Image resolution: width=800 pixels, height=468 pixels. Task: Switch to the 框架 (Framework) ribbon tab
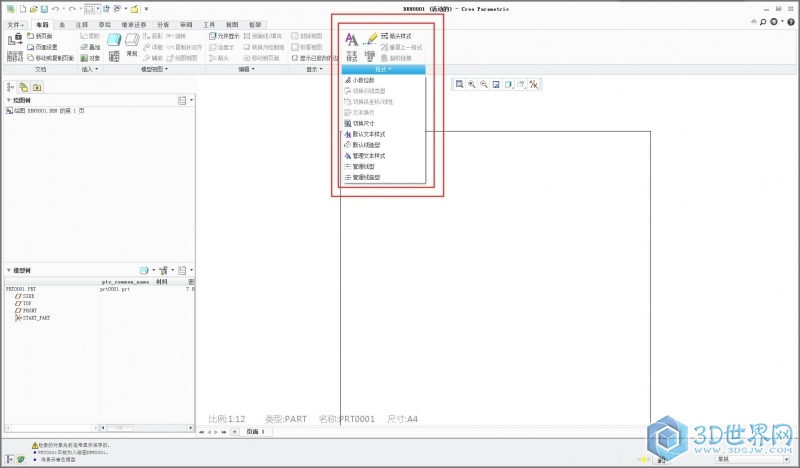pyautogui.click(x=255, y=24)
